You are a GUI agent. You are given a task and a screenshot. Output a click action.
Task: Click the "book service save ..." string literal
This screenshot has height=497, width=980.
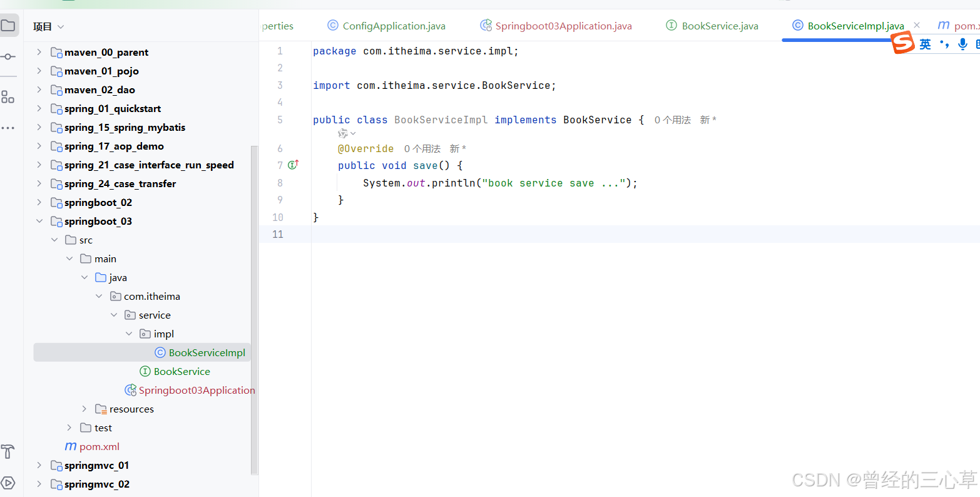(553, 183)
